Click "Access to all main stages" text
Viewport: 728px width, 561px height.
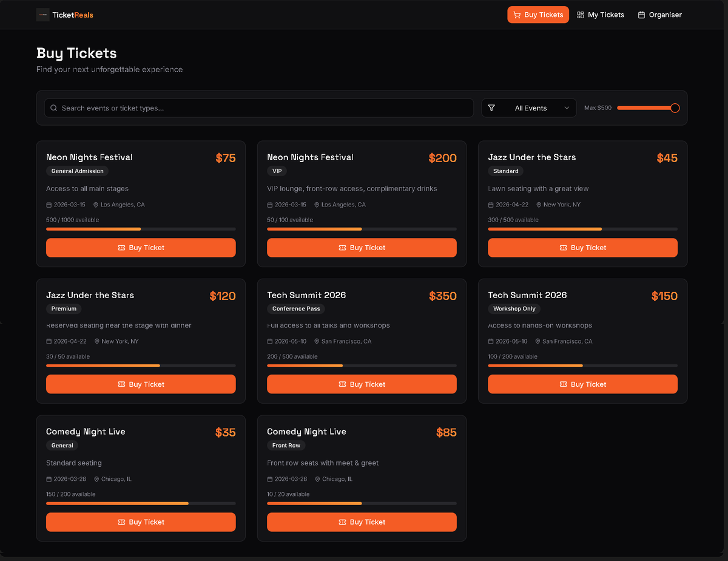(87, 189)
